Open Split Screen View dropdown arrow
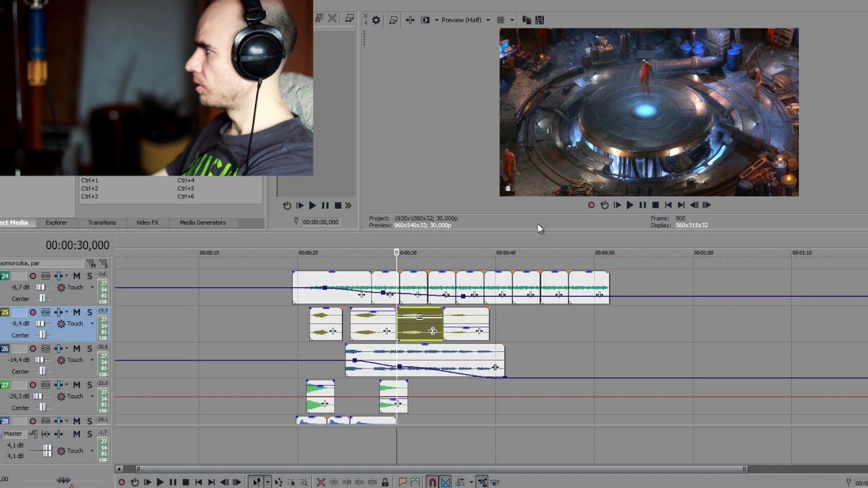Image resolution: width=868 pixels, height=488 pixels. coord(436,20)
